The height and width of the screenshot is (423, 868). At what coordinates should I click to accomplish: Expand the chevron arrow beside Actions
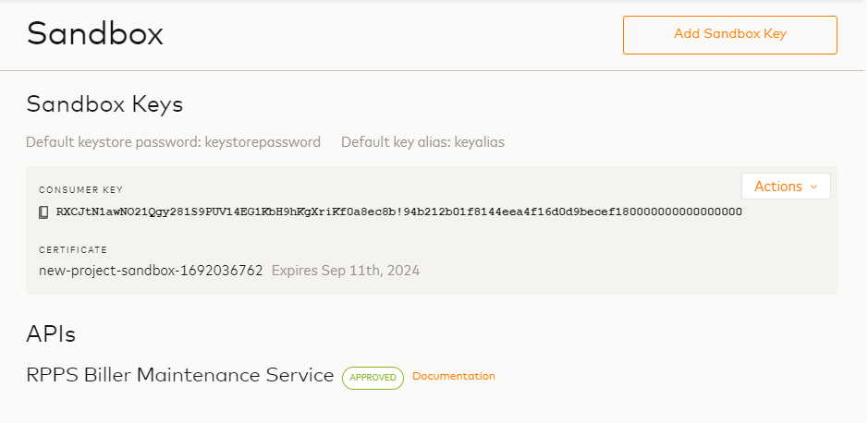pyautogui.click(x=813, y=187)
